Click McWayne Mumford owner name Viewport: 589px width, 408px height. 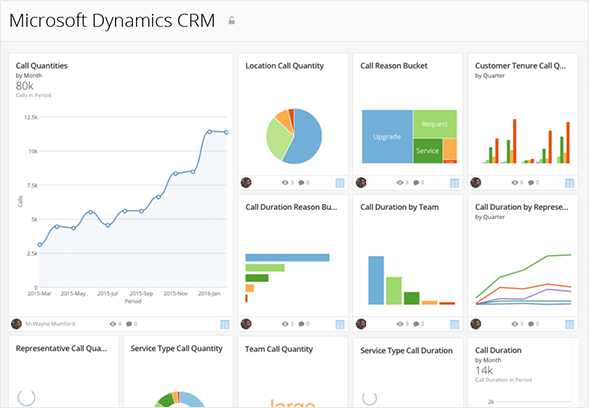[50, 323]
